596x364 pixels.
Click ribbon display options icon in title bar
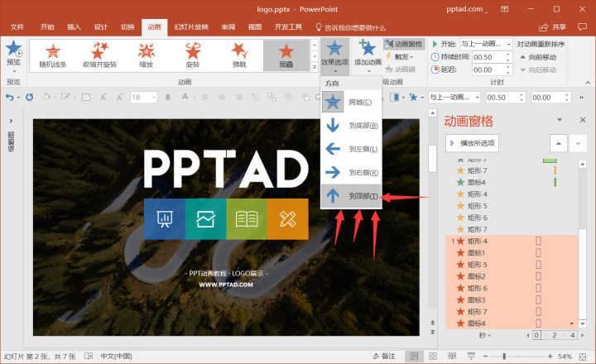pos(505,9)
